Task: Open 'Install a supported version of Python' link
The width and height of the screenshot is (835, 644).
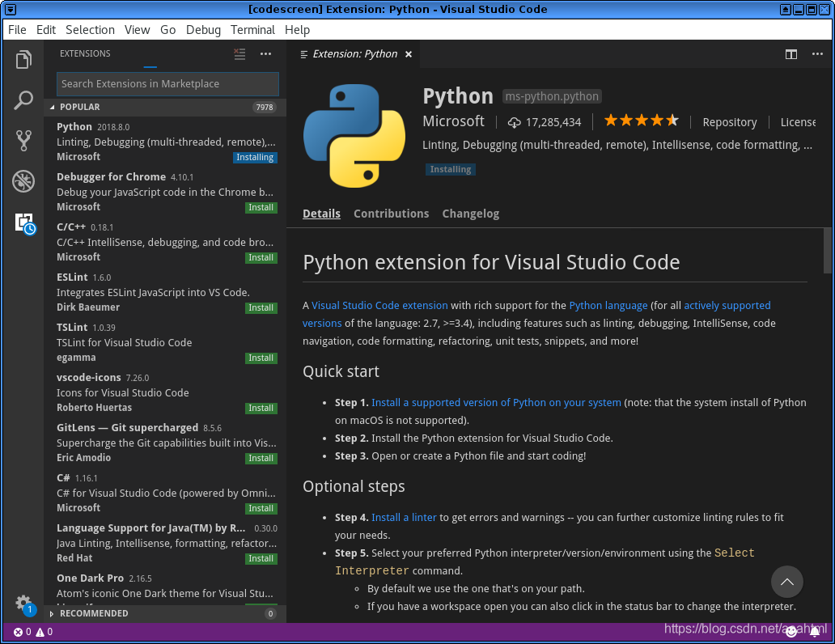Action: pyautogui.click(x=496, y=403)
